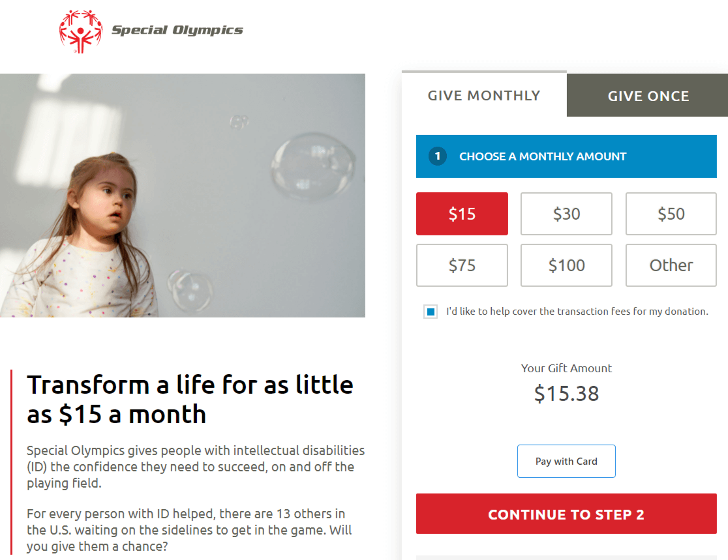
Task: Choose the Other amount option
Action: coord(671,265)
